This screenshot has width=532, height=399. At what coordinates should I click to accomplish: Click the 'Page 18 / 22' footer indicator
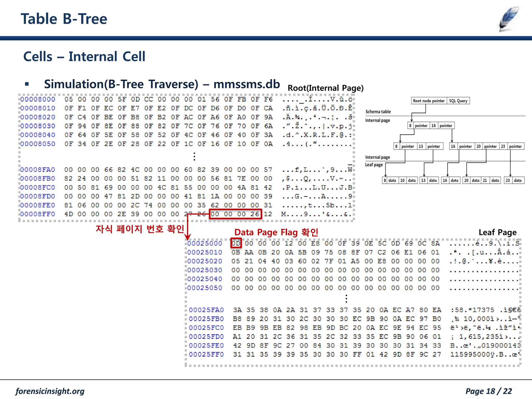tap(489, 391)
